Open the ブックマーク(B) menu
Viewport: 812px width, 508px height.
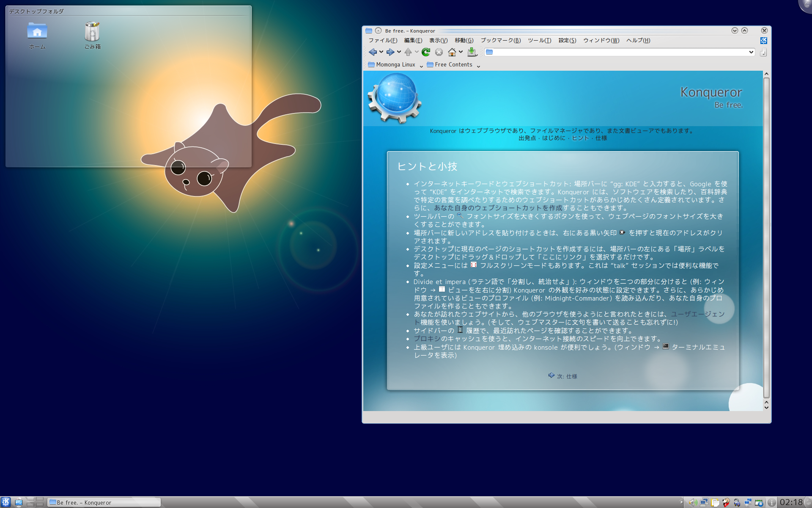pos(501,41)
